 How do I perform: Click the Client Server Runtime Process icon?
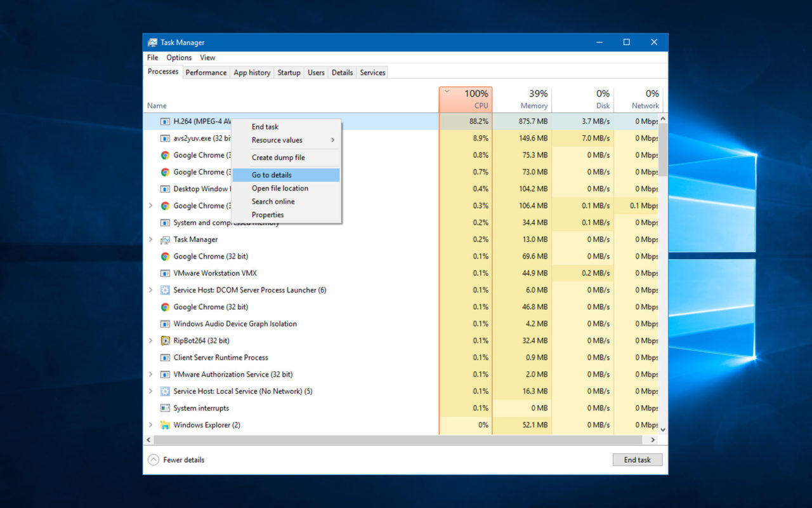[x=165, y=358]
